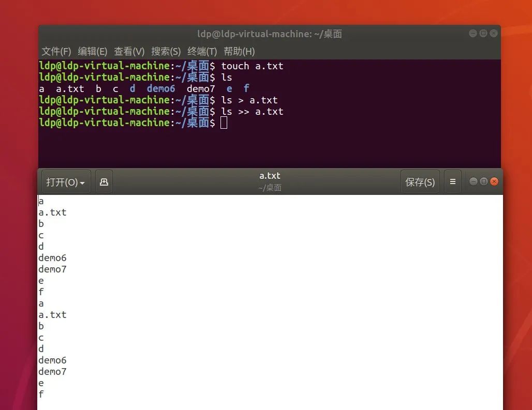The image size is (532, 410).
Task: Click second 'a.txt' line in gedit
Action: 53,315
